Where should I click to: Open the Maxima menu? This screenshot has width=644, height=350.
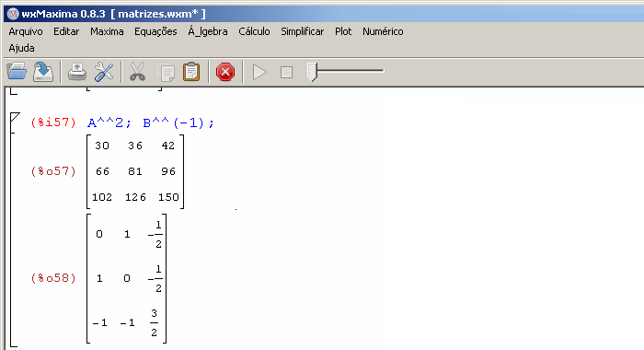[x=107, y=31]
